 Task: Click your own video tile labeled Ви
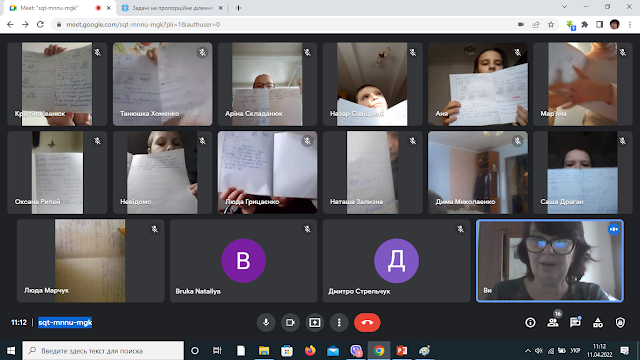550,261
